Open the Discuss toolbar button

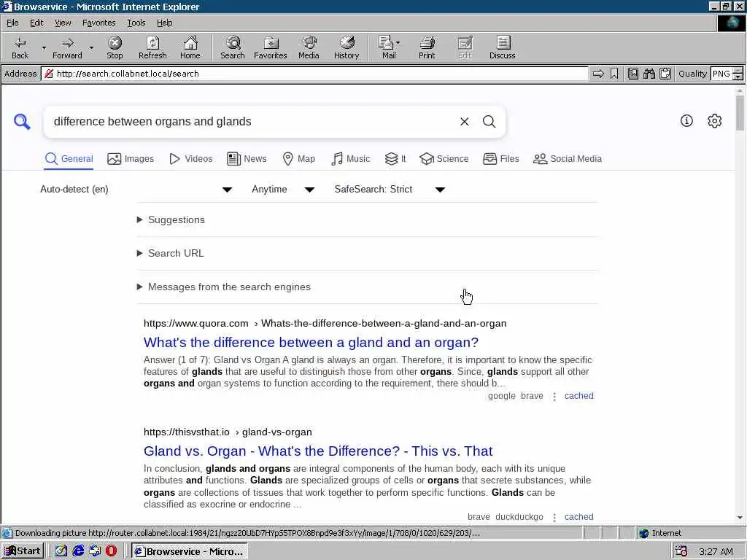(502, 47)
